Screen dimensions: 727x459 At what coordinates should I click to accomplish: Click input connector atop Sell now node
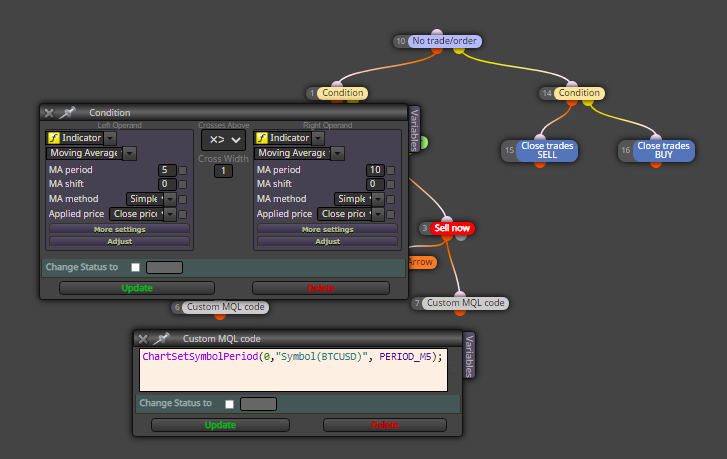pos(446,220)
